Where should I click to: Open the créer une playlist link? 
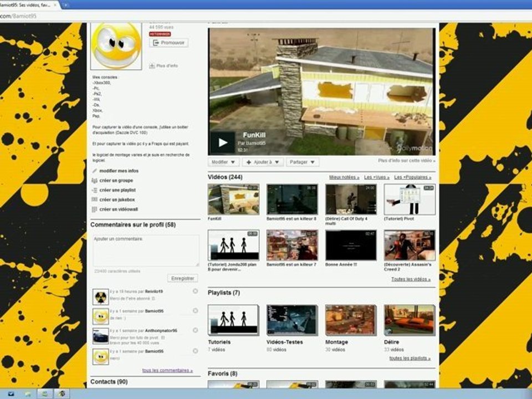click(117, 190)
